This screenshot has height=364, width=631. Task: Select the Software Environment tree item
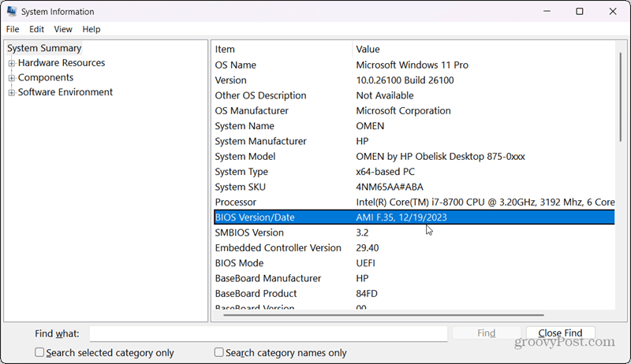[x=65, y=92]
